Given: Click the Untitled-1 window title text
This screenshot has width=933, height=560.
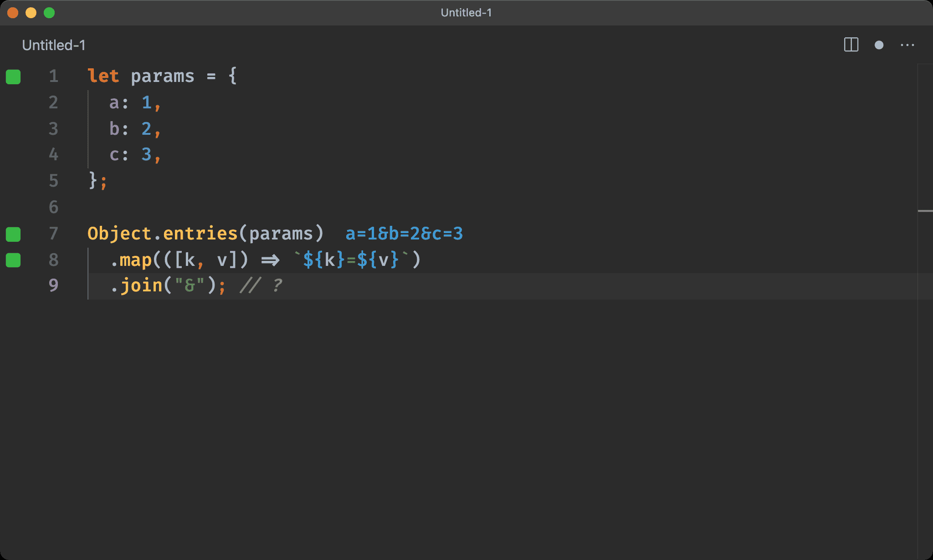Looking at the screenshot, I should click(x=466, y=13).
